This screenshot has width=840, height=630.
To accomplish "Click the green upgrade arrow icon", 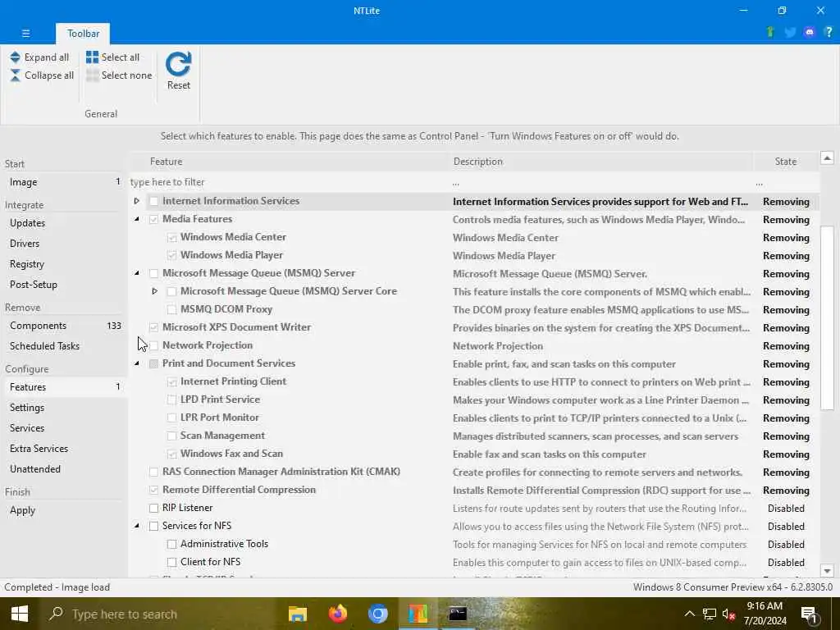I will pos(770,32).
